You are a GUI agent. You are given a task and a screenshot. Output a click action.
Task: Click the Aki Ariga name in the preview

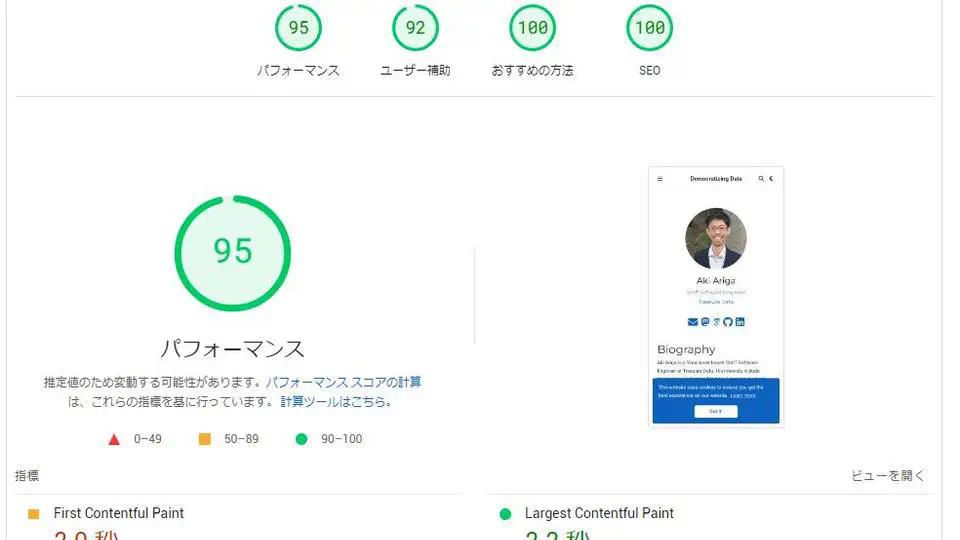(x=716, y=280)
